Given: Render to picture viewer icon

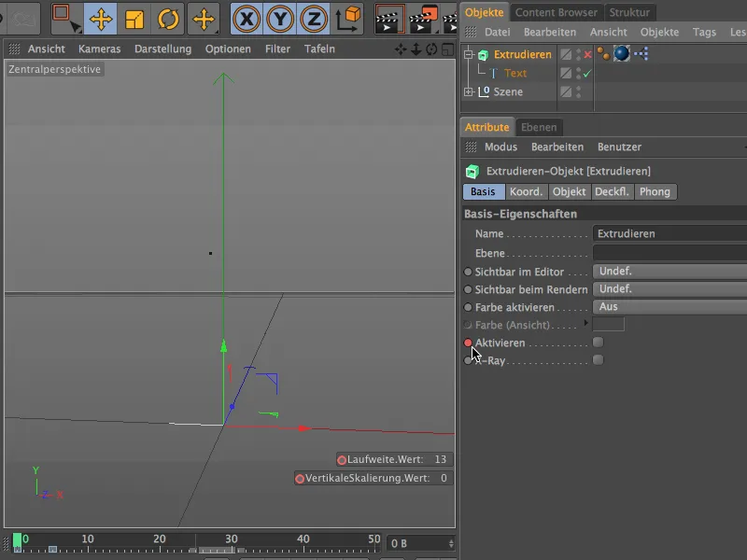Looking at the screenshot, I should coord(424,19).
